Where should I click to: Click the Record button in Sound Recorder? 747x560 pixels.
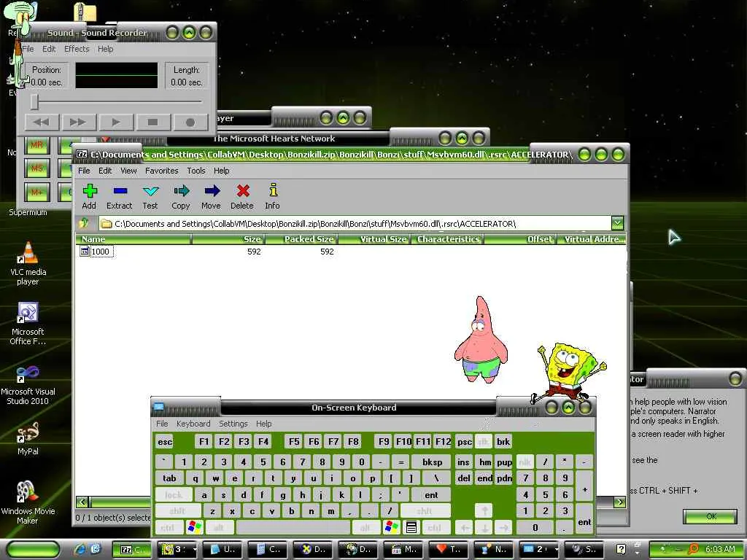click(190, 122)
